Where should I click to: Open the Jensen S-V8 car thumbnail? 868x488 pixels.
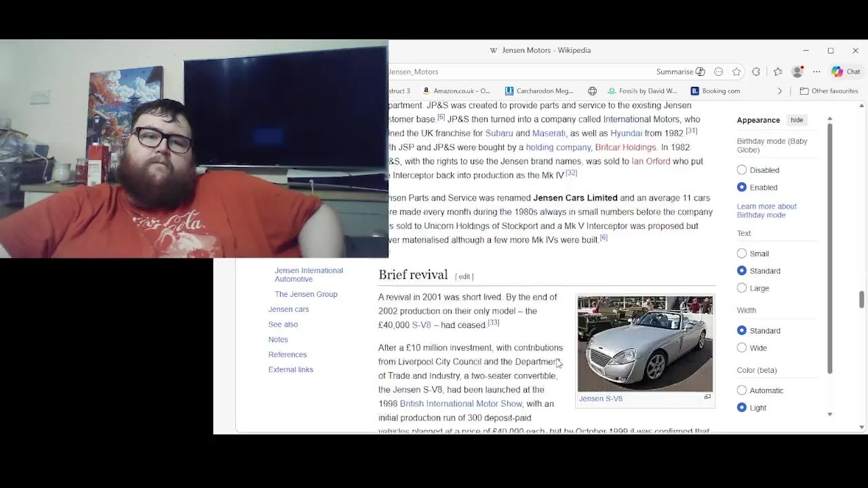[645, 344]
